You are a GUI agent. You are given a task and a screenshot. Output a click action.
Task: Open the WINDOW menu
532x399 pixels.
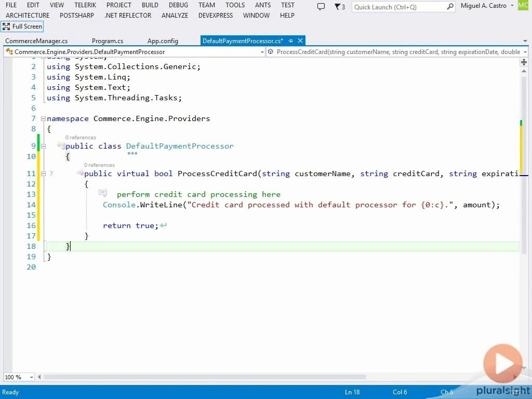[256, 16]
